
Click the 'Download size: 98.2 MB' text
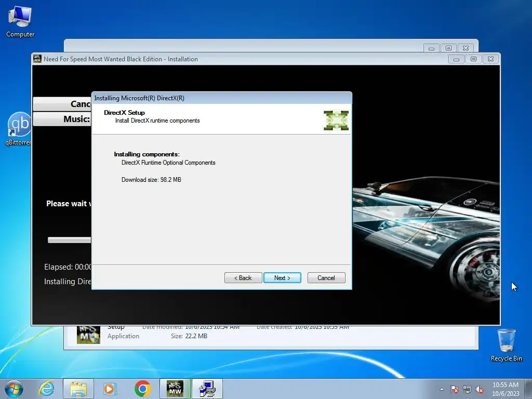pos(151,179)
